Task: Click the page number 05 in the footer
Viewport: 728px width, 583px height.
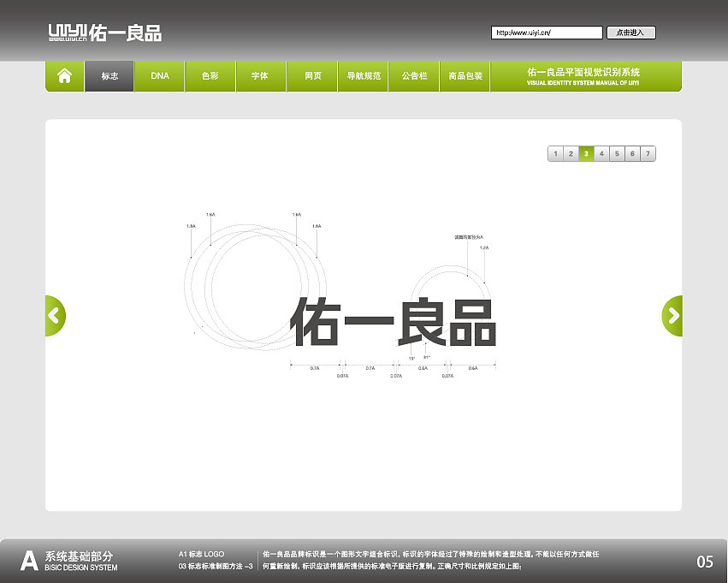Action: pyautogui.click(x=704, y=562)
